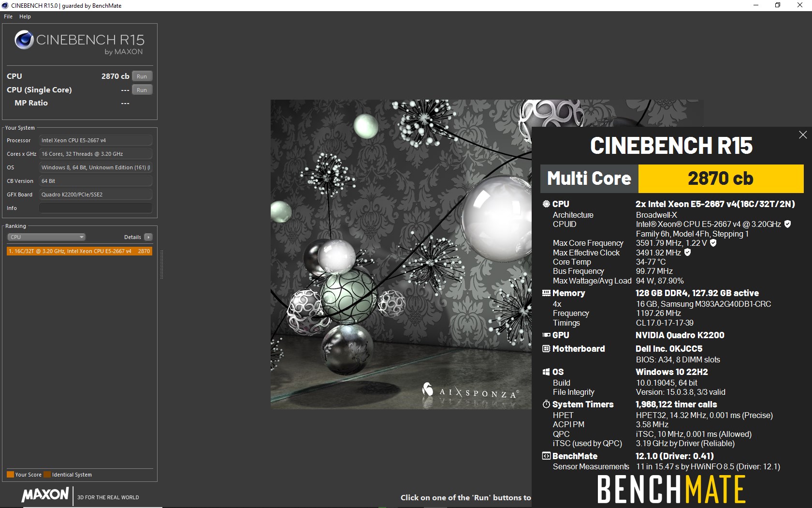
Task: Click the Windows OS icon in BenchMate panel
Action: coord(546,372)
